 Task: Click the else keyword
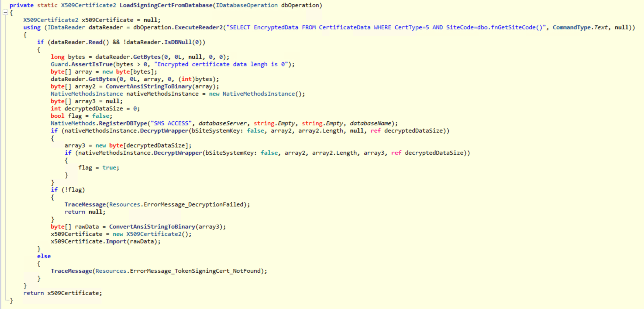[x=44, y=256]
